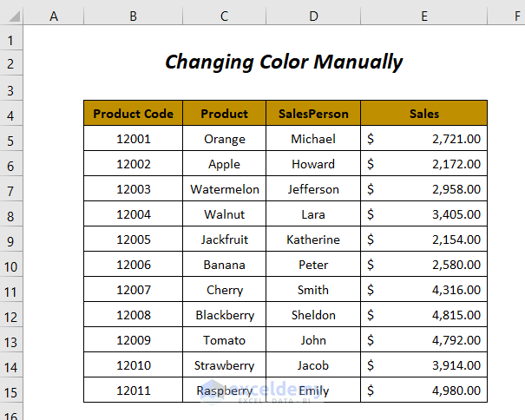Select sales value 3,405.00
Screen dimensions: 525x420
pyautogui.click(x=424, y=213)
